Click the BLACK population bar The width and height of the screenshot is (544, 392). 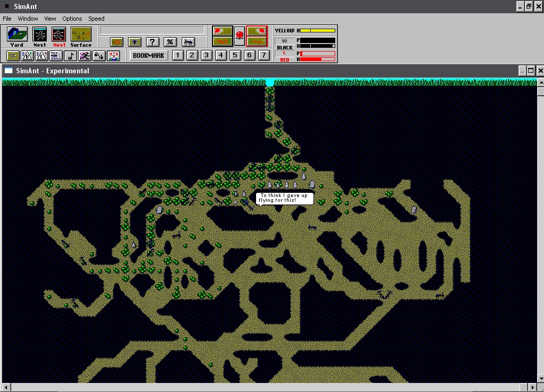coord(318,40)
